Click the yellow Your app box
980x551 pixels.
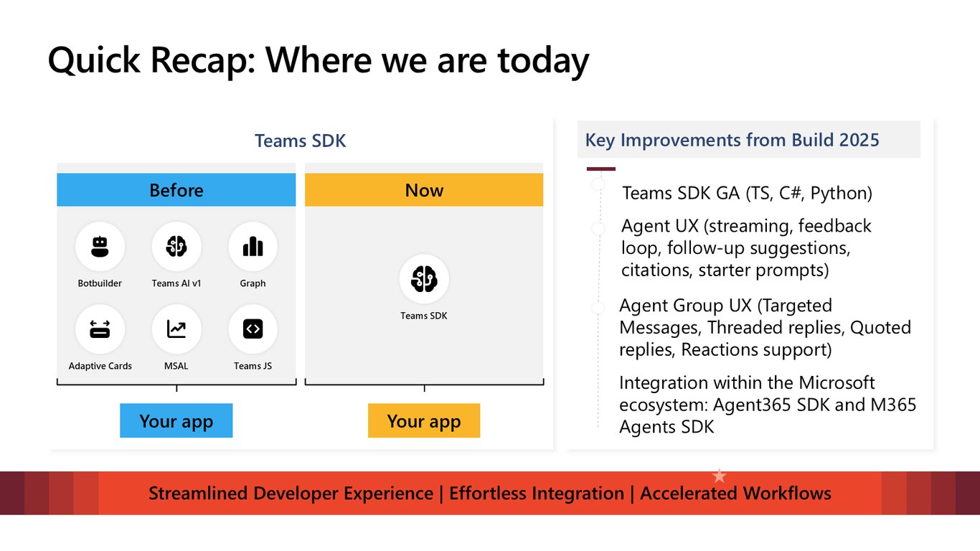tap(424, 420)
